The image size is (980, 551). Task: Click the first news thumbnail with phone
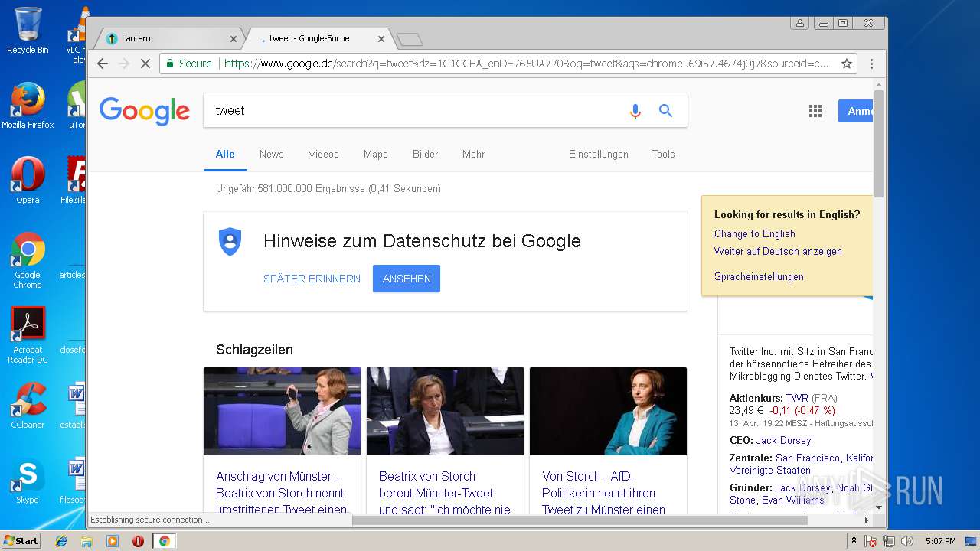coord(282,411)
